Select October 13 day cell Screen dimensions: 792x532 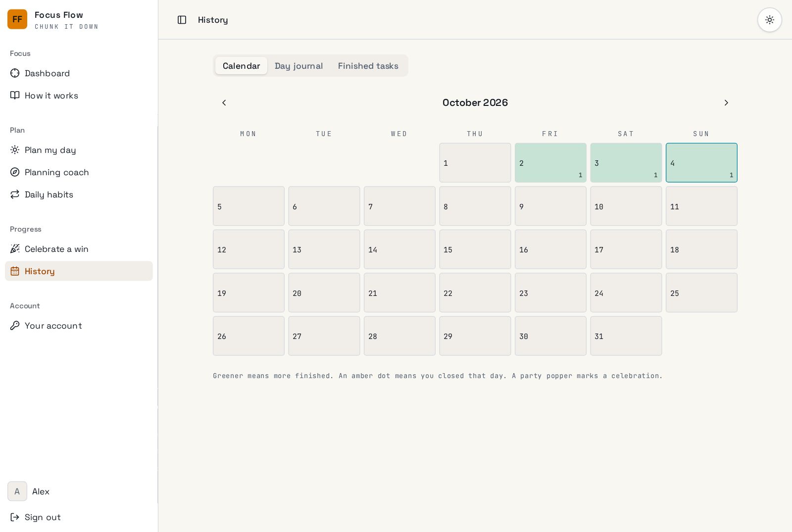click(324, 249)
